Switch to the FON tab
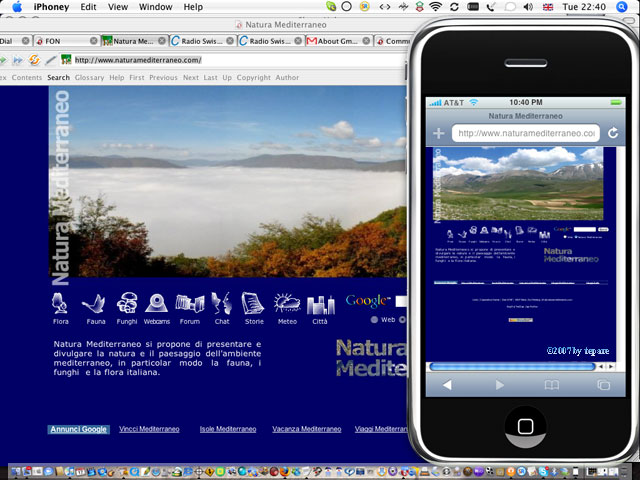Screen dimensions: 640x480 67,41
